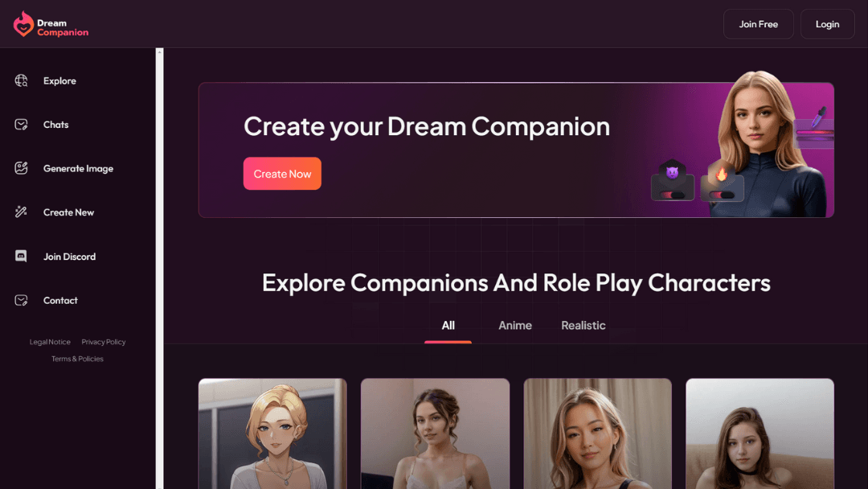Image resolution: width=868 pixels, height=489 pixels.
Task: Click the Join Free button
Action: (x=759, y=24)
